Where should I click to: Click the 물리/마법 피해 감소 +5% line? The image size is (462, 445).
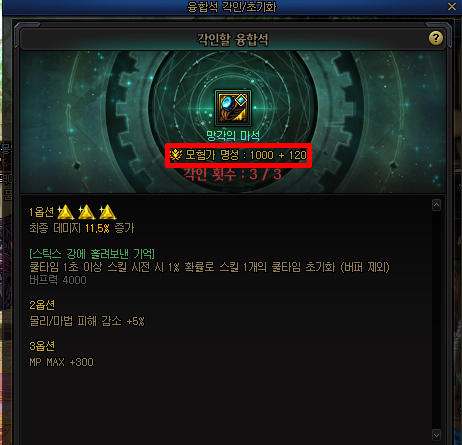coord(87,321)
